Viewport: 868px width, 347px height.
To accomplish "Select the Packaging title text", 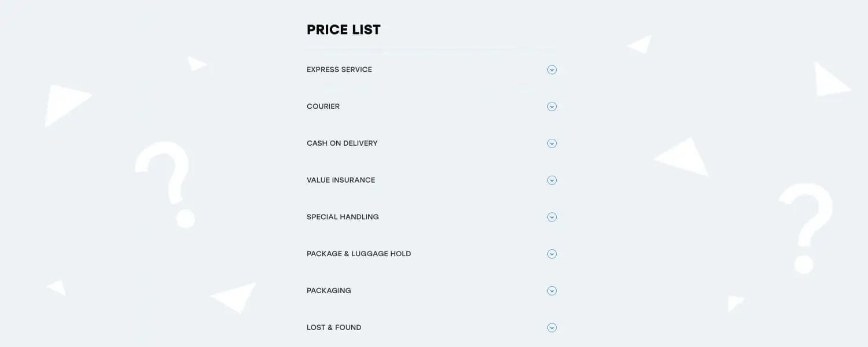I will click(329, 291).
